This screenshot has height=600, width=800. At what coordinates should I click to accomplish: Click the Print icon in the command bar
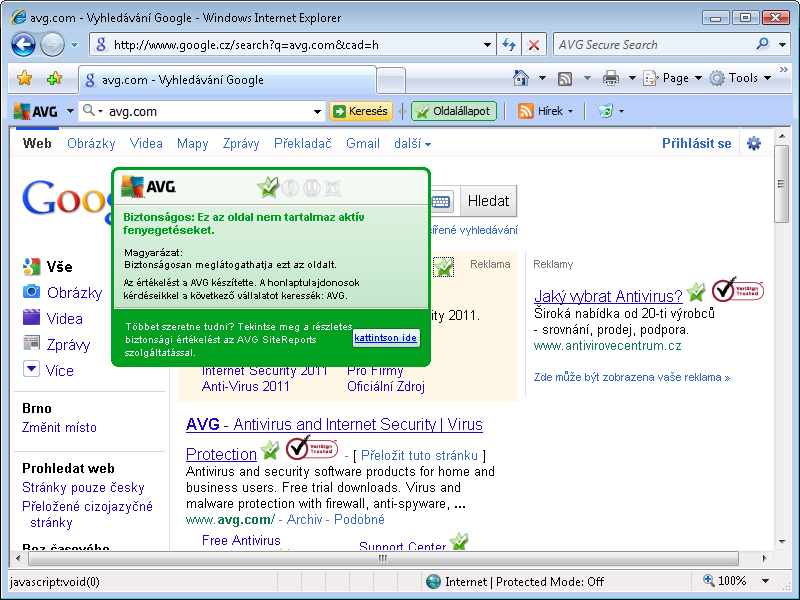click(610, 78)
